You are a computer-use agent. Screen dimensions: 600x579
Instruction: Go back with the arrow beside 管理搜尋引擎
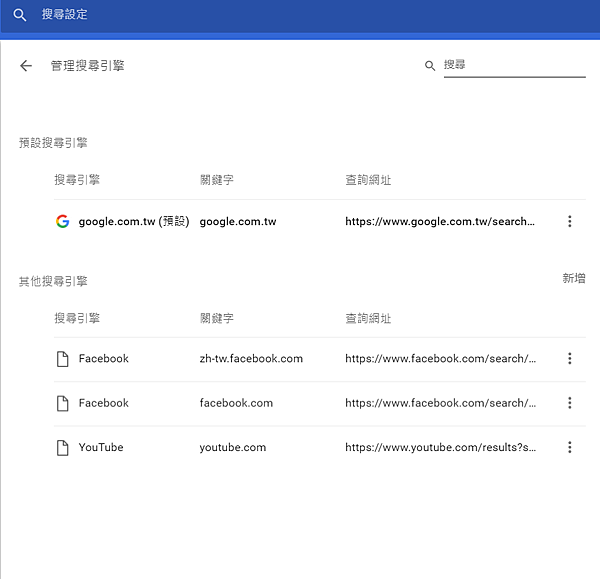point(26,66)
